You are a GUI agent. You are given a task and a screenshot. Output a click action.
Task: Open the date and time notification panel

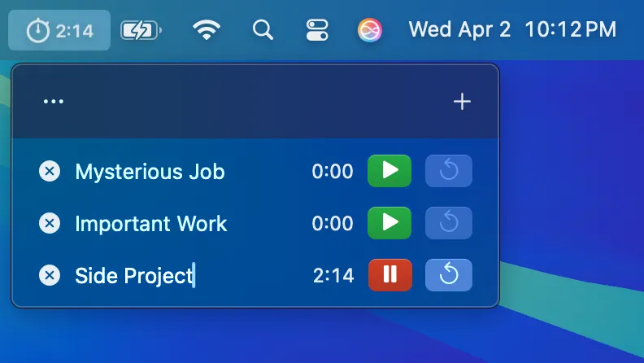(x=512, y=29)
